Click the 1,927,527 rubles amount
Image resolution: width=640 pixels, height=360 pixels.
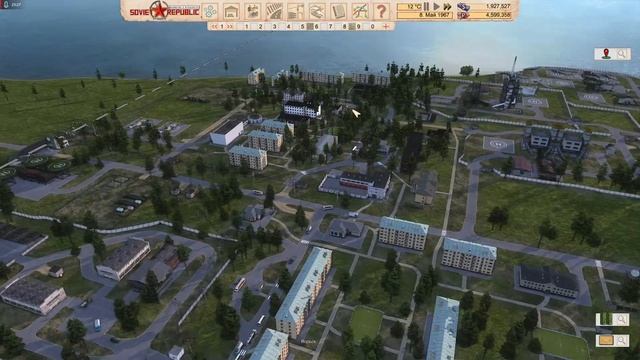[498, 7]
